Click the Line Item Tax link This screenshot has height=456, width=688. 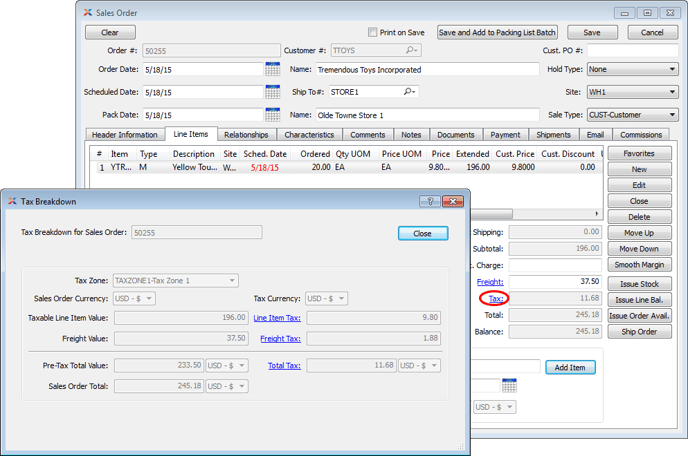pos(277,317)
